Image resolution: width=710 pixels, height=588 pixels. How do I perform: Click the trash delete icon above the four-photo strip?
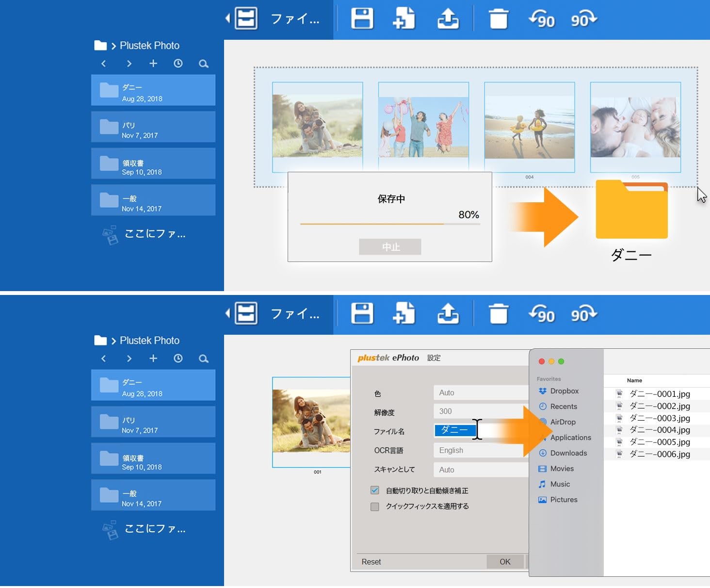point(498,19)
